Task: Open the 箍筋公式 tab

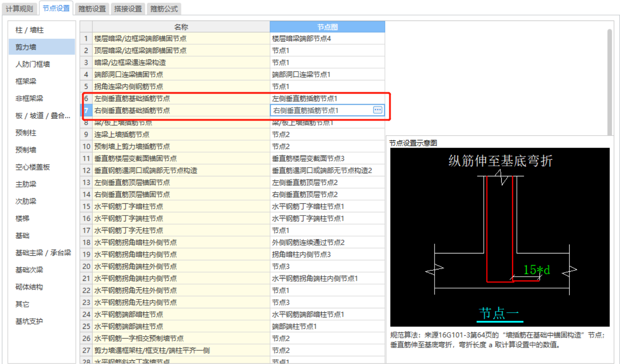Action: point(164,9)
